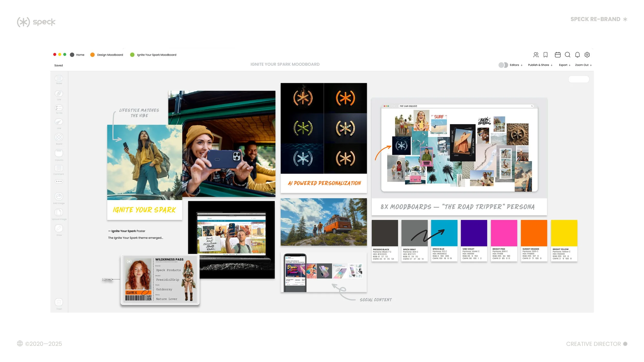Select the Vibe Violet color swatch
This screenshot has width=644, height=362.
474,233
